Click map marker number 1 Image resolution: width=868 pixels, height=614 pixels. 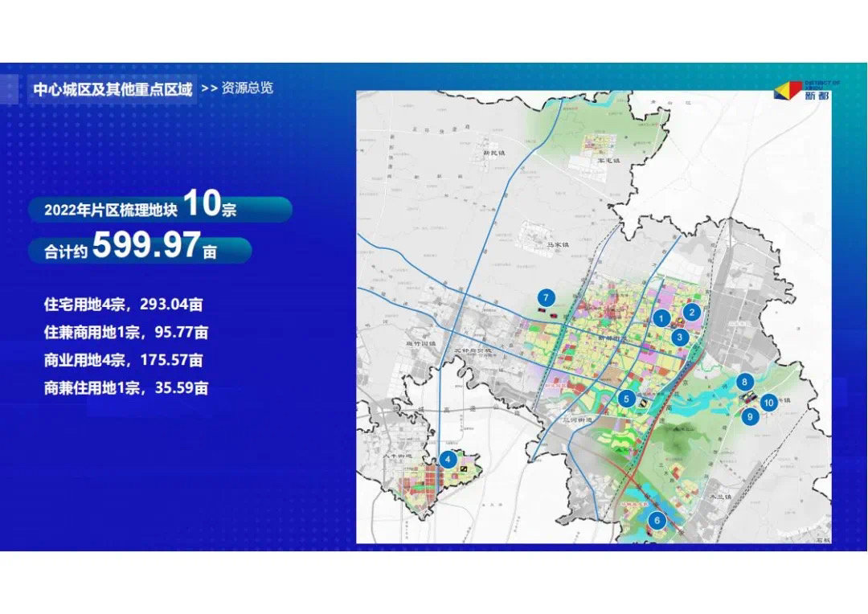coord(661,318)
